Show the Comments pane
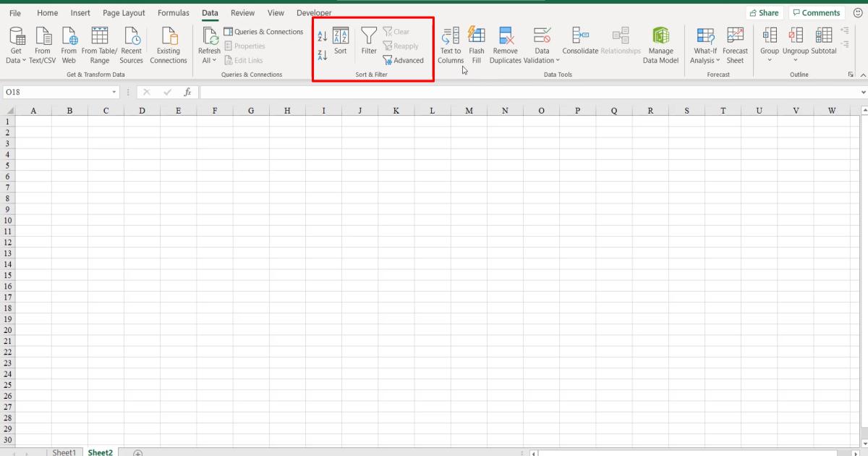Image resolution: width=868 pixels, height=456 pixels. [817, 12]
